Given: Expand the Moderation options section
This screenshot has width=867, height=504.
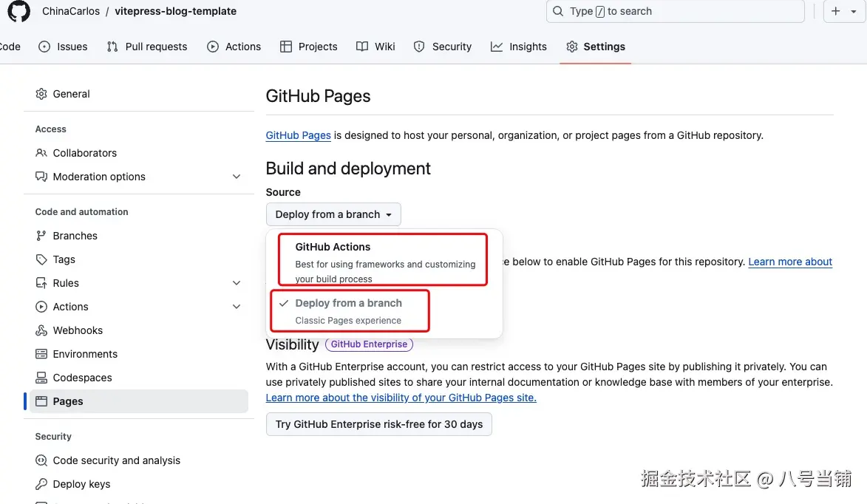Looking at the screenshot, I should pos(237,177).
